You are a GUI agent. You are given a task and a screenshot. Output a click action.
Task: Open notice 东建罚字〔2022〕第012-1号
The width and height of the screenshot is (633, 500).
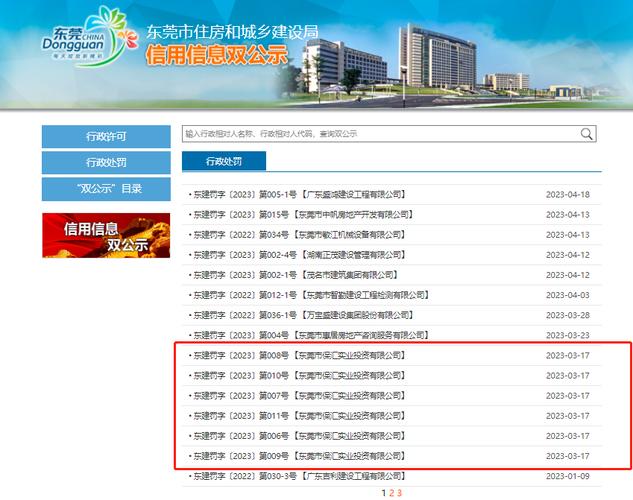[310, 295]
